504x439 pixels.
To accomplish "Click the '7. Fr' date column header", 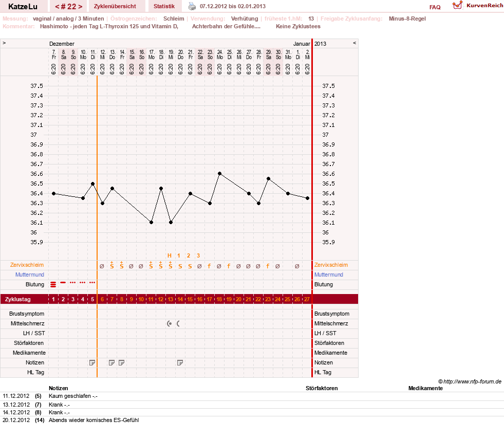I will [53, 54].
